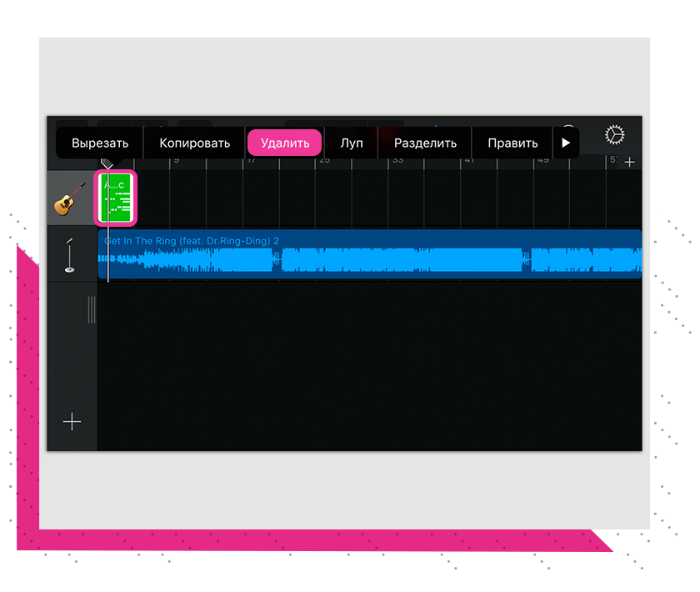This screenshot has height=592, width=700.
Task: Choose 'Разделить' to split the region
Action: [425, 143]
